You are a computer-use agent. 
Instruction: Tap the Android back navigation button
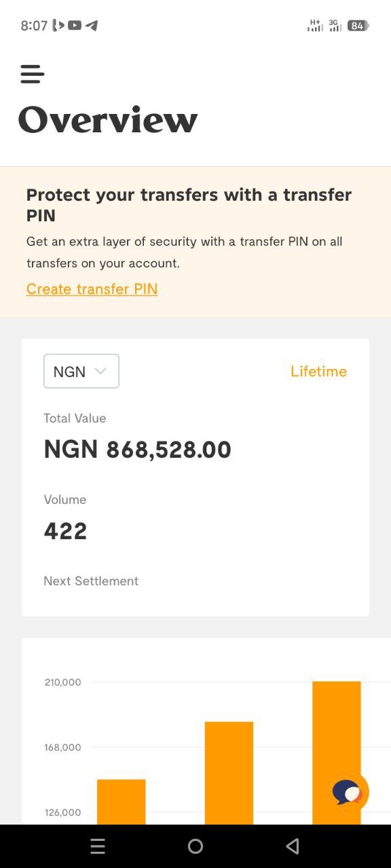pyautogui.click(x=293, y=846)
